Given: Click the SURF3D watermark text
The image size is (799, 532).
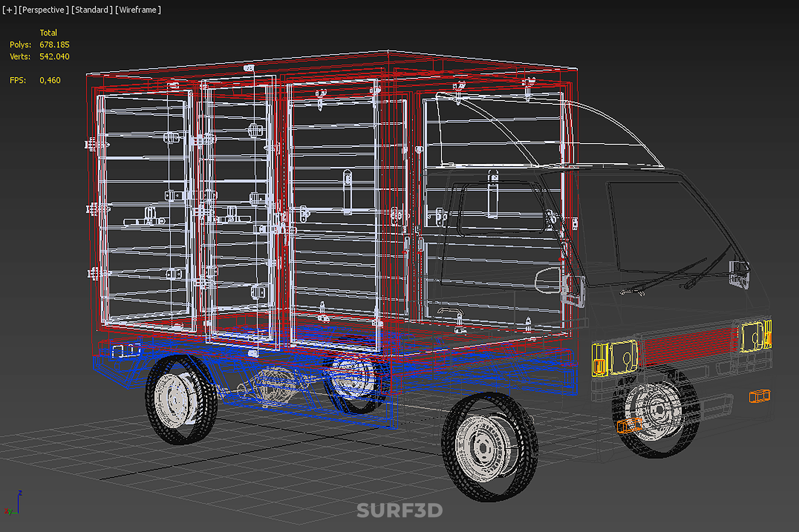Looking at the screenshot, I should (x=399, y=510).
